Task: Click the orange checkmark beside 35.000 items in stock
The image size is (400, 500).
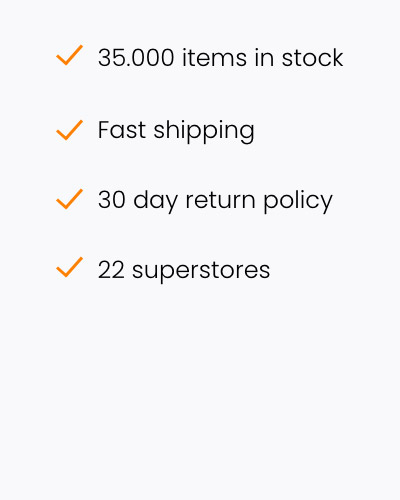Action: tap(69, 55)
